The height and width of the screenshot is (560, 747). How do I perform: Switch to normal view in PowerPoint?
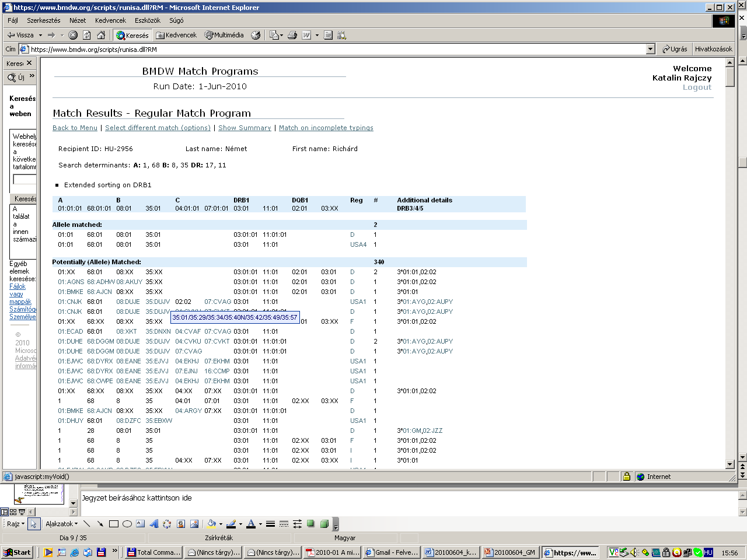[5, 512]
